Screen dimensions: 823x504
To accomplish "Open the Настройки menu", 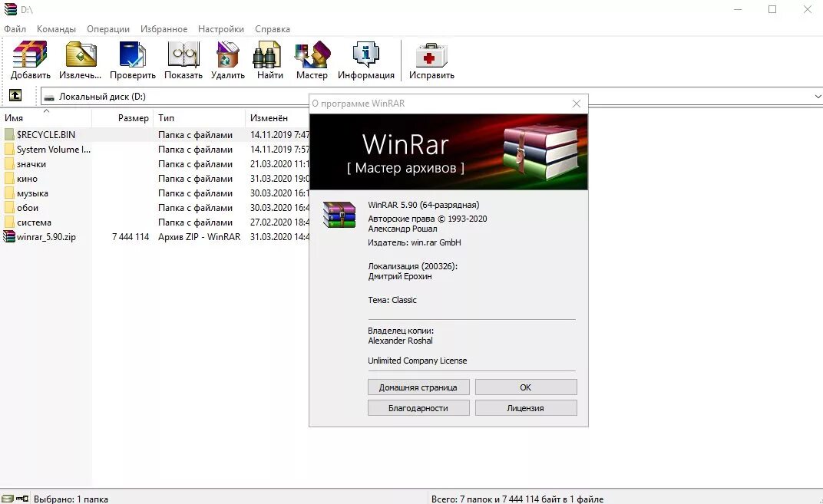I will coord(221,29).
